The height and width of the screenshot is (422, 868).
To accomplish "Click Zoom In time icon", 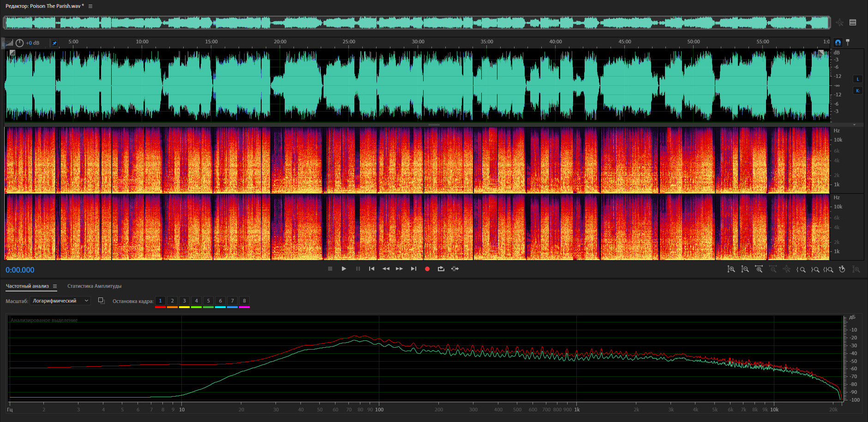I will pos(759,269).
